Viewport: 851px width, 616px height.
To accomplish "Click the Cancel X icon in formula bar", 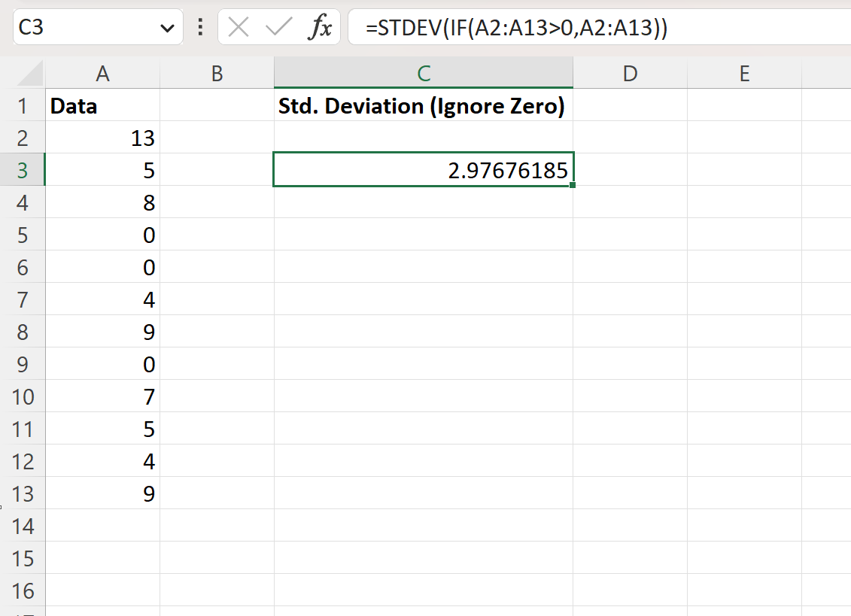I will pos(239,28).
